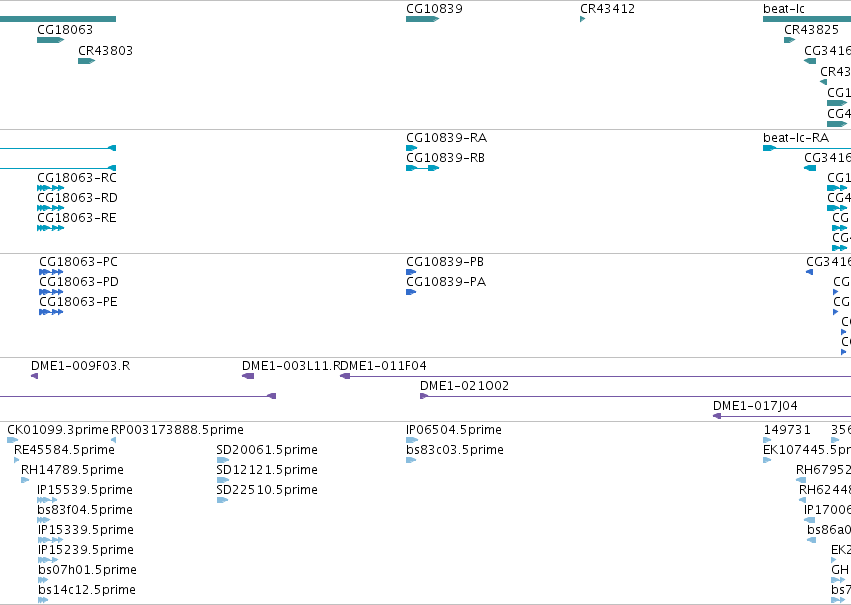Click the beat-Ic-RA transcript label
The width and height of the screenshot is (851, 605).
(796, 138)
